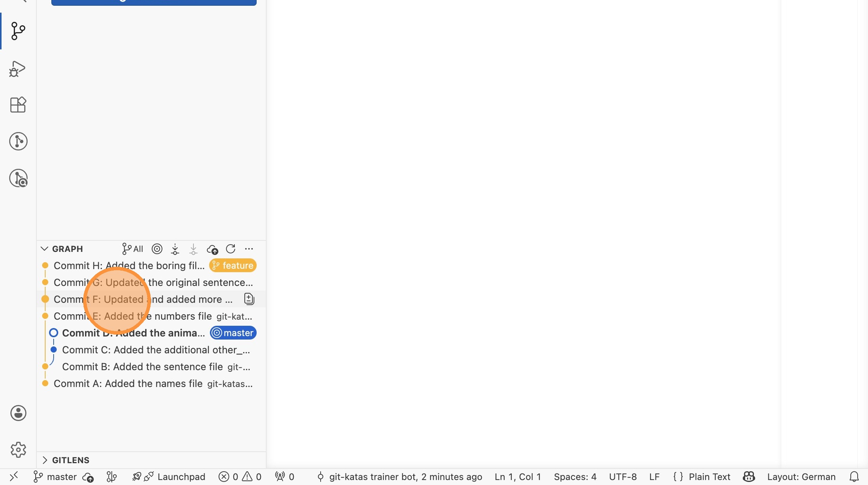Open graph More Actions menu
Viewport: 868px width, 485px height.
(249, 249)
